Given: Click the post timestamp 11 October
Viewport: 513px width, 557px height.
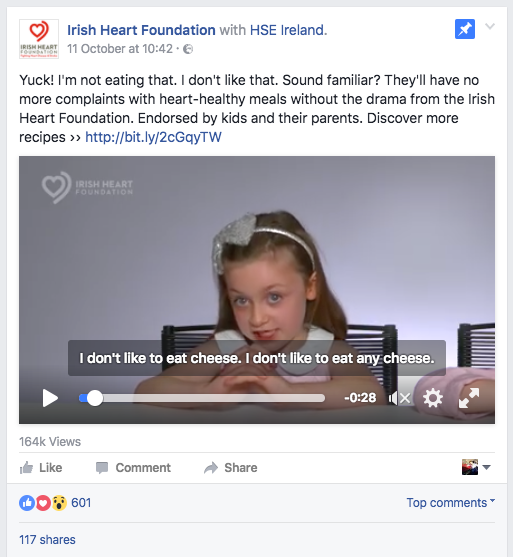Looking at the screenshot, I should [120, 49].
